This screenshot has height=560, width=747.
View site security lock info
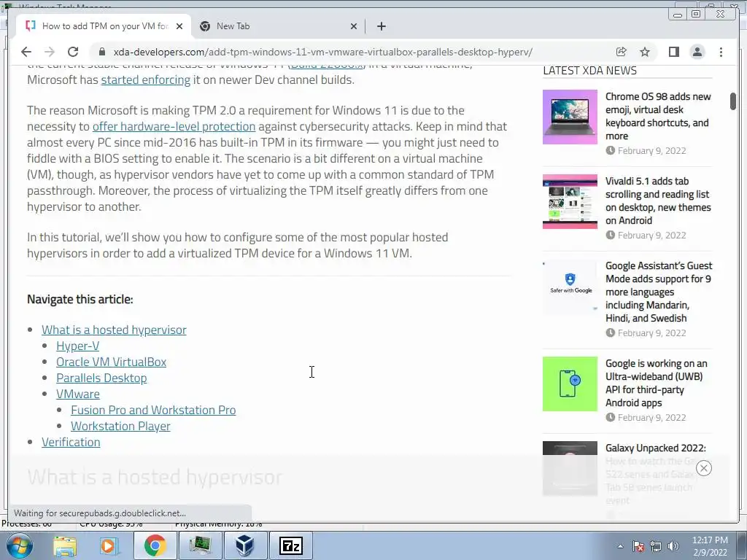click(x=101, y=52)
